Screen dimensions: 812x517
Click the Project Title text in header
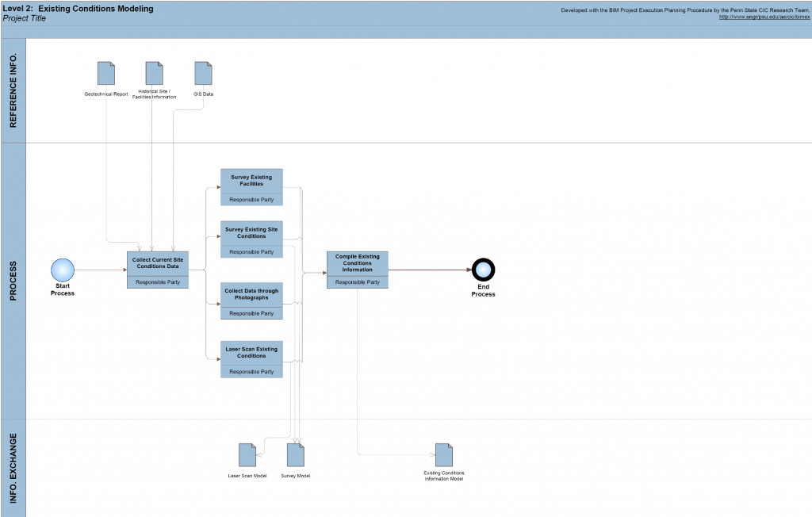click(x=25, y=18)
